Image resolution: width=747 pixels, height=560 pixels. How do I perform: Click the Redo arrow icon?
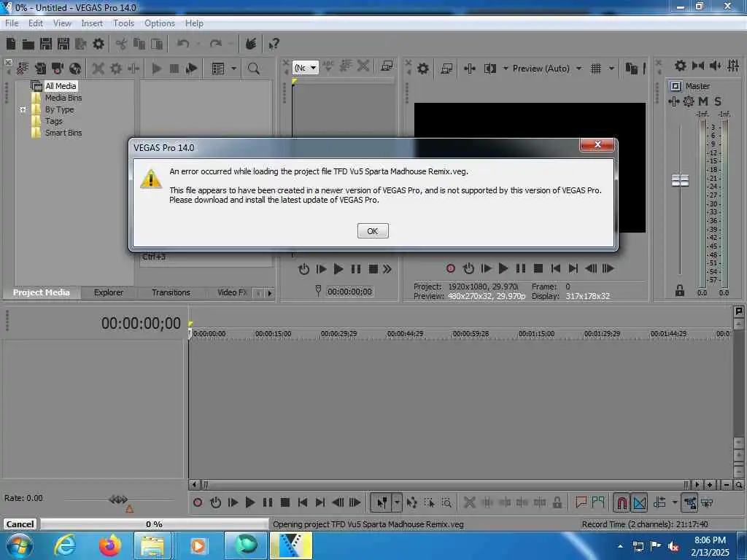tap(216, 44)
